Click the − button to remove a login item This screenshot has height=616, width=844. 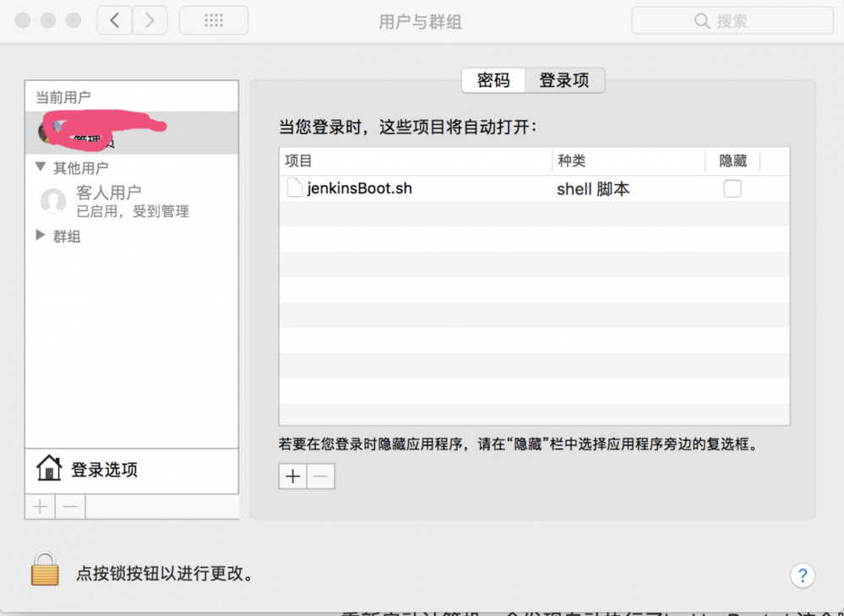click(x=319, y=476)
